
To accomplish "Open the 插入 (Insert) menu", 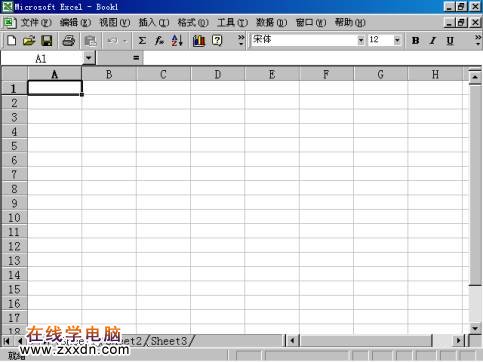I will pos(154,23).
